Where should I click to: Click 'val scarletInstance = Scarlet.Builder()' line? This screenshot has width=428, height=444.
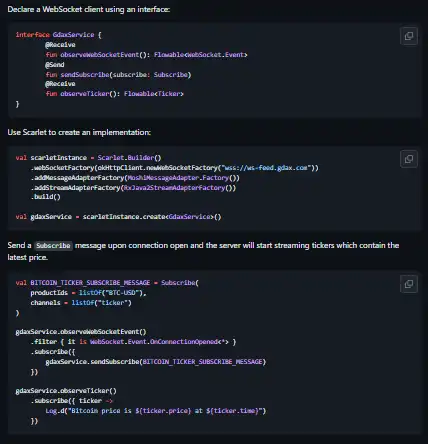[x=88, y=158]
